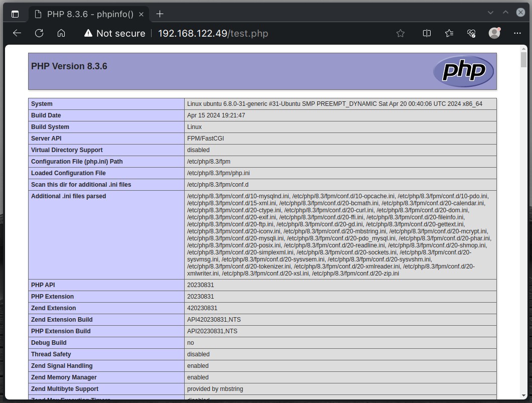Click the Apr 15 2024 19:21:47 value

(x=216, y=115)
